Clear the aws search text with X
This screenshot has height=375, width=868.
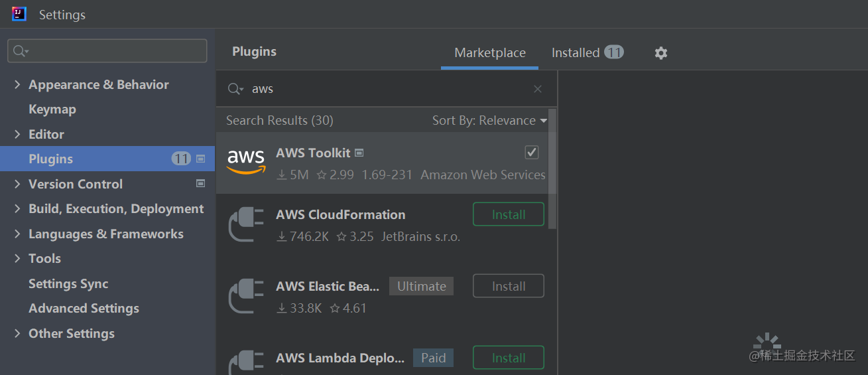538,89
